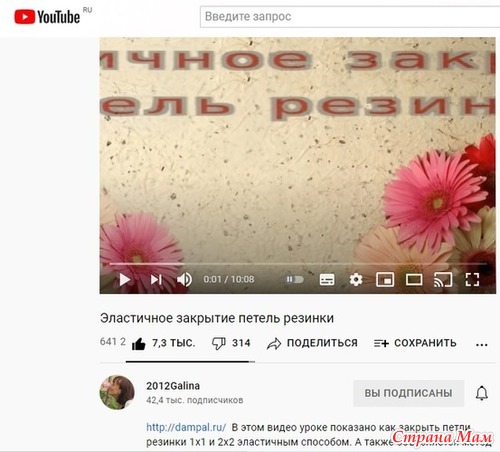The image size is (500, 452).
Task: Skip to the next video
Action: click(156, 279)
